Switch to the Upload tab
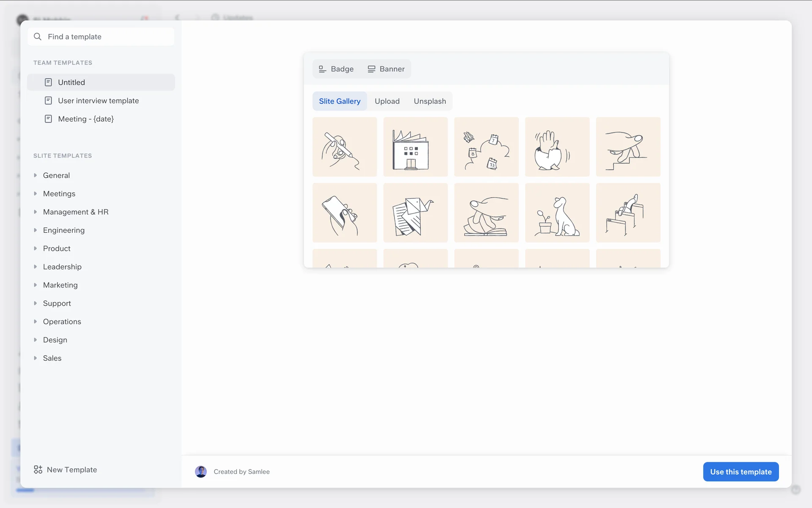 click(x=387, y=101)
